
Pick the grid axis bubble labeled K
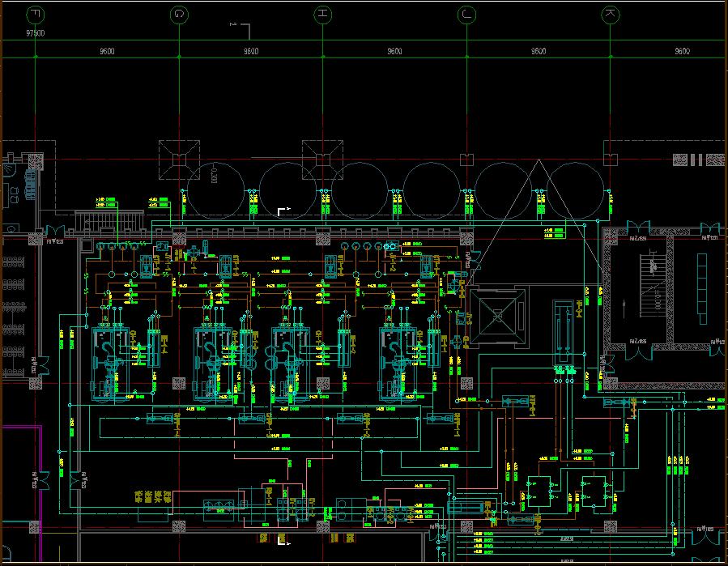coord(611,15)
